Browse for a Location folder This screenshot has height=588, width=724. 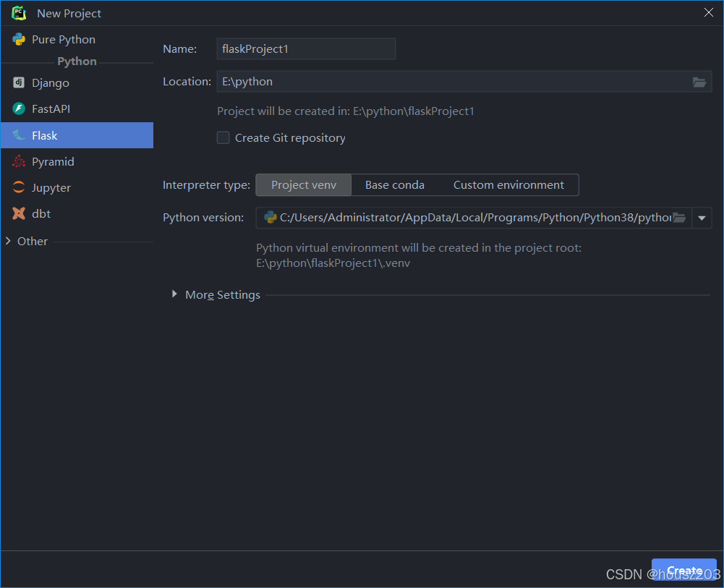[x=699, y=82]
